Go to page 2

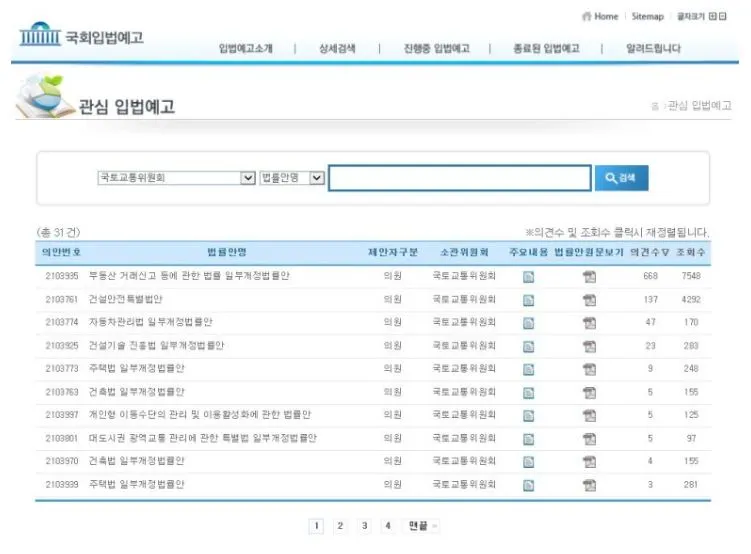tap(340, 526)
